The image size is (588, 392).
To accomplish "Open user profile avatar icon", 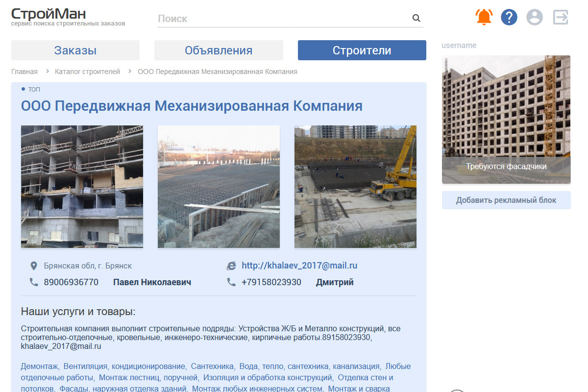I will coord(535,18).
